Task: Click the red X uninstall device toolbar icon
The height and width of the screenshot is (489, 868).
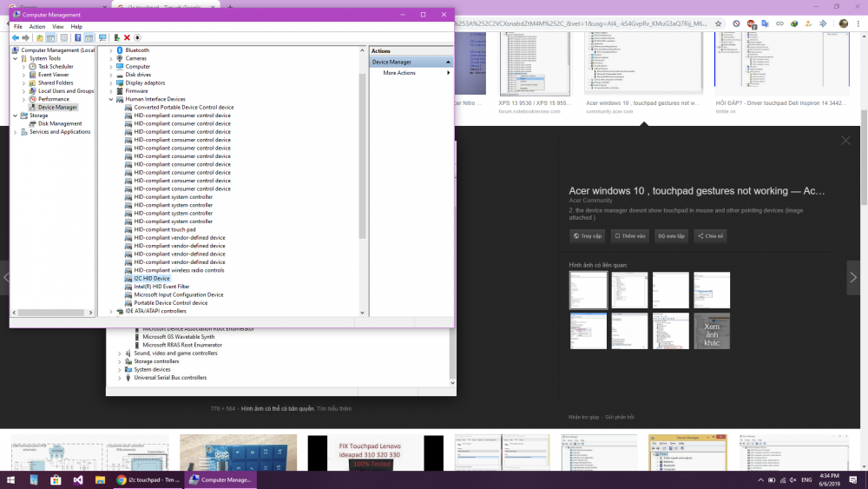Action: pyautogui.click(x=127, y=37)
